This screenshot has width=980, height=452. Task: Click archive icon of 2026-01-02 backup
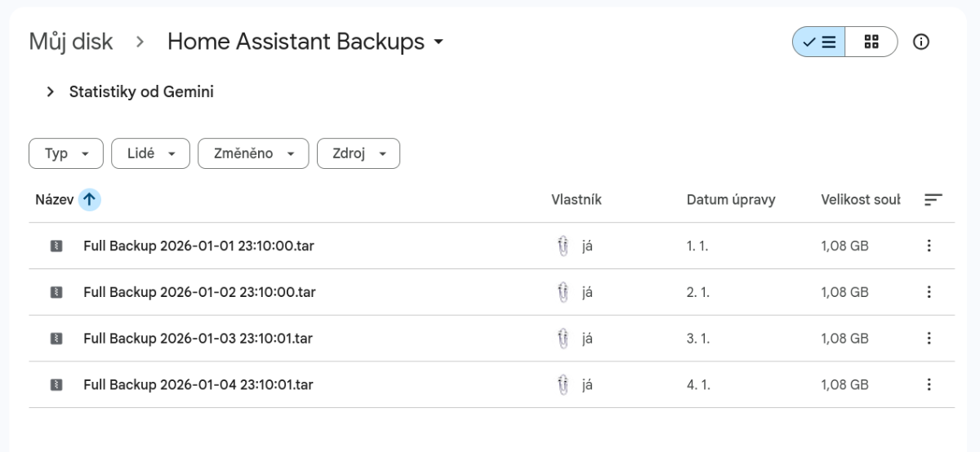pos(56,292)
